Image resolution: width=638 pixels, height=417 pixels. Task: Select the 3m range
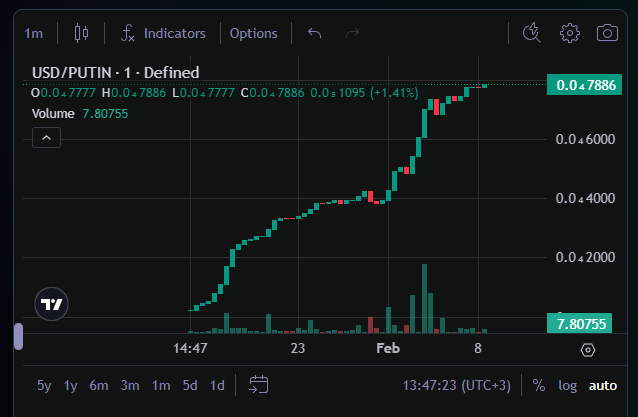click(x=130, y=385)
